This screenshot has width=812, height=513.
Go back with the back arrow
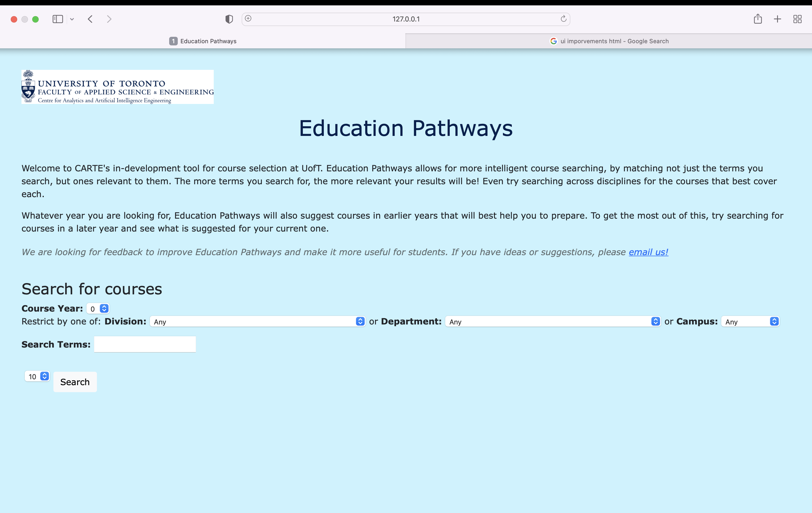tap(90, 19)
